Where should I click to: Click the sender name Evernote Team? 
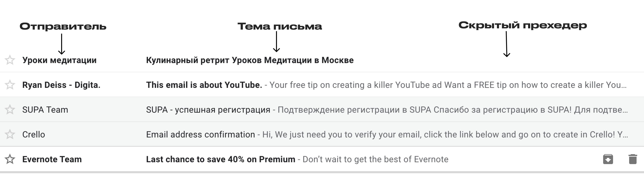click(x=52, y=159)
